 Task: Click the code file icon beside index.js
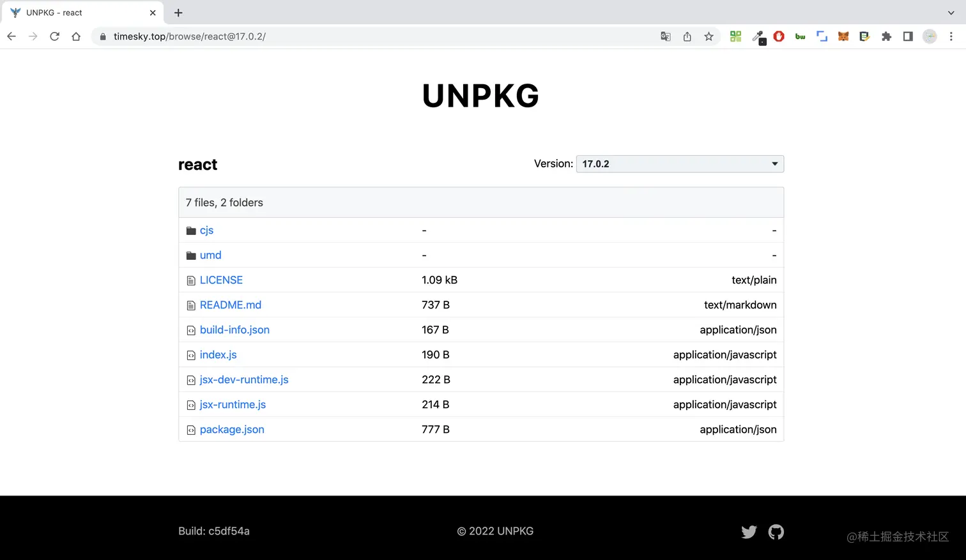pos(191,355)
